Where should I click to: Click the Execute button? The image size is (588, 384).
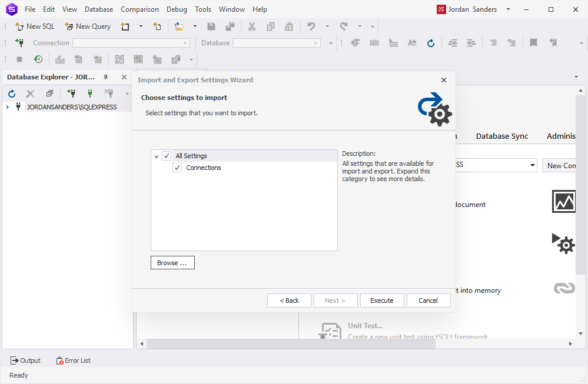click(382, 300)
